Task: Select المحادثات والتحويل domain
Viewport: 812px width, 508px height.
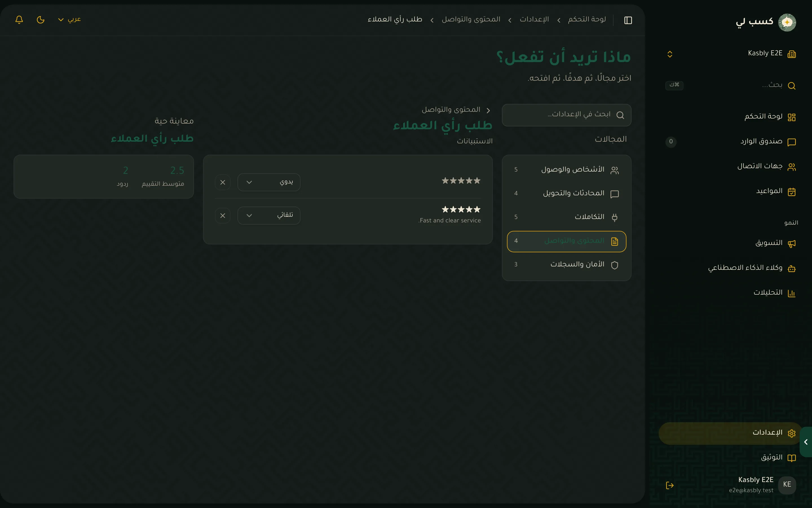Action: click(566, 194)
